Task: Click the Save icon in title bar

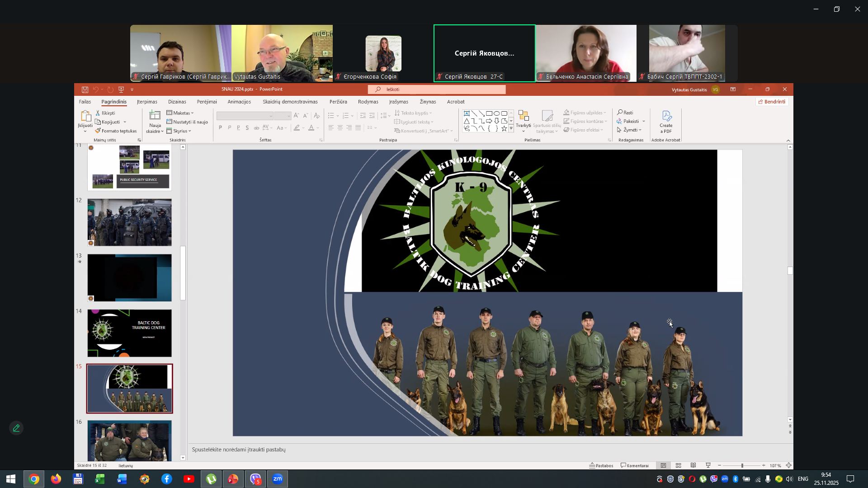Action: point(85,89)
